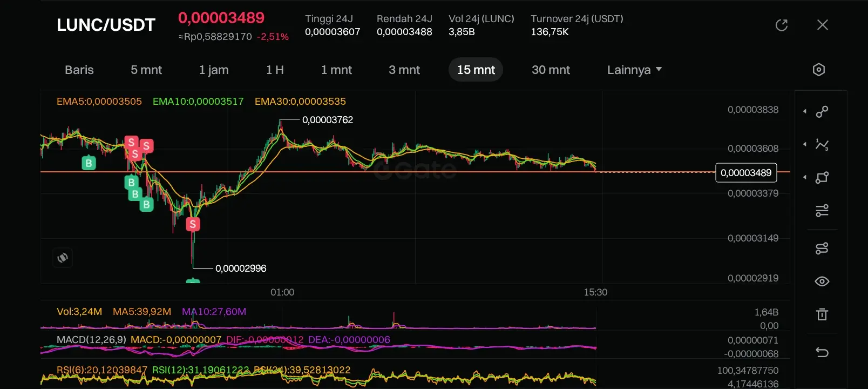Image resolution: width=868 pixels, height=389 pixels.
Task: Click the MACD(12,26,9) indicator label
Action: click(91, 340)
